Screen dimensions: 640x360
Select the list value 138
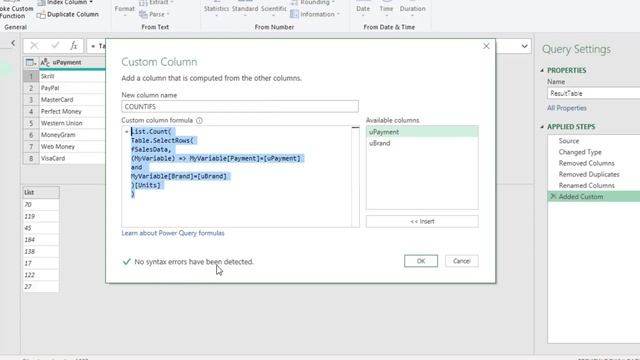tap(41, 251)
